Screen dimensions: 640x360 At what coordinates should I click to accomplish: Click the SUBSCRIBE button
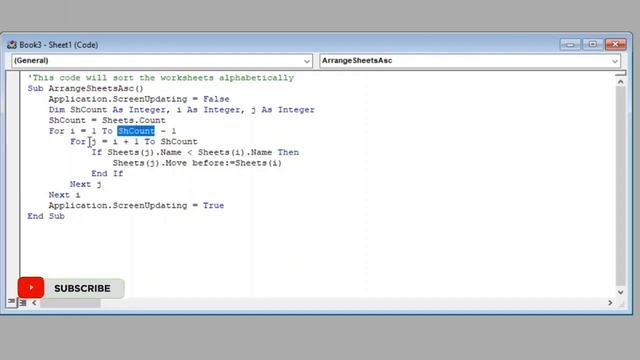coord(82,288)
